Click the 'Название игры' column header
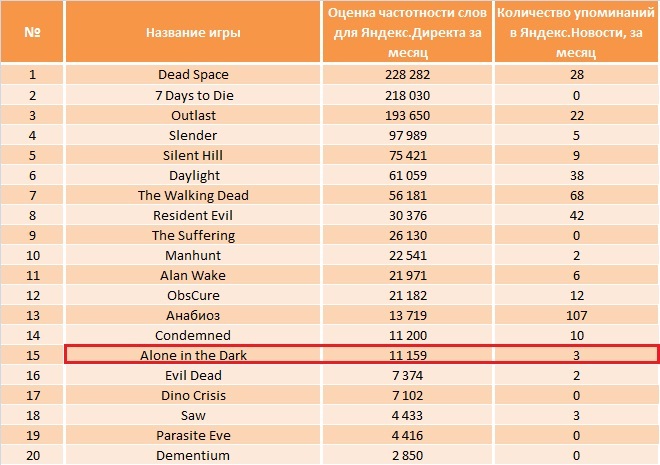The height and width of the screenshot is (465, 660). tap(193, 32)
